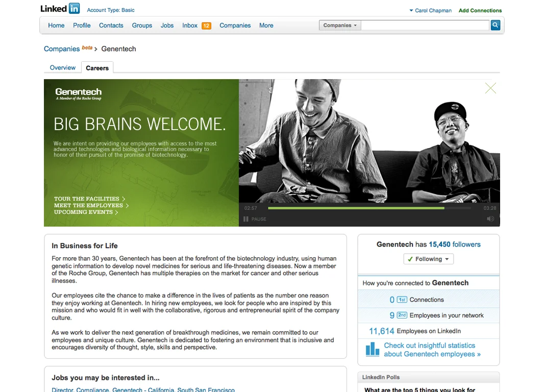Click the 1st degree connections badge
This screenshot has height=392, width=544.
pos(402,300)
